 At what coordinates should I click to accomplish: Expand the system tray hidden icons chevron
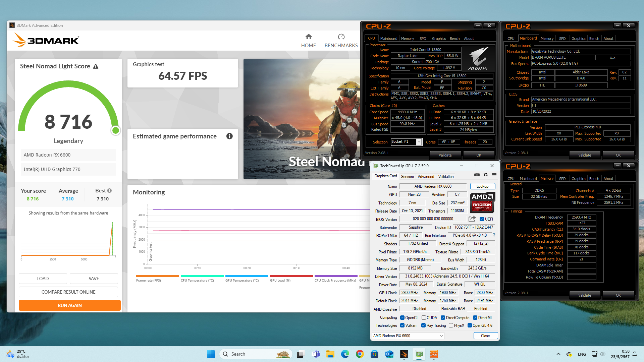558,354
